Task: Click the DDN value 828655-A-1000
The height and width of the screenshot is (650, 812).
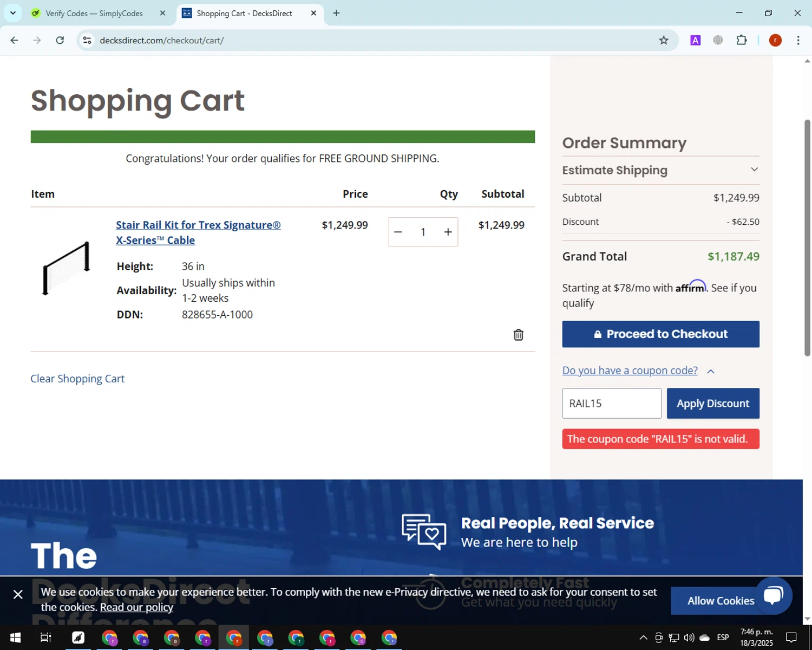Action: coord(217,315)
